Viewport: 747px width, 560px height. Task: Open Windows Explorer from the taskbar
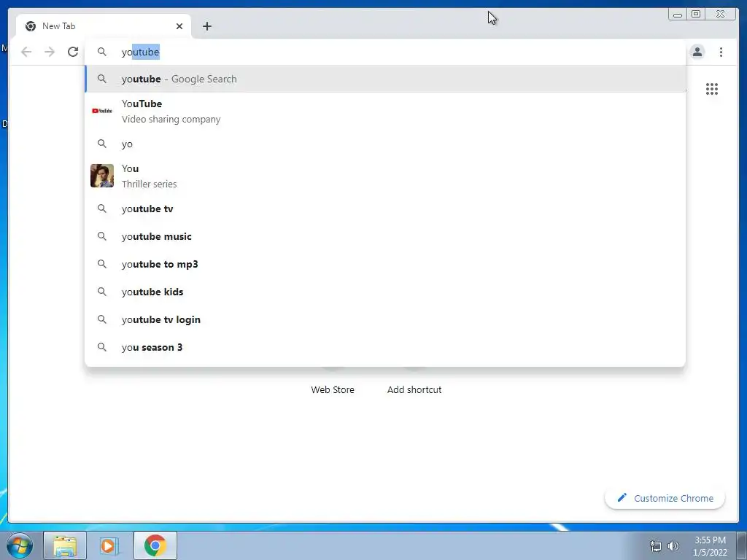[65, 545]
